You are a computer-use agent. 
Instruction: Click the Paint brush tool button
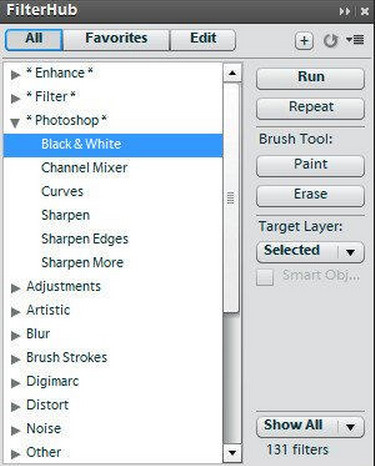coord(310,165)
